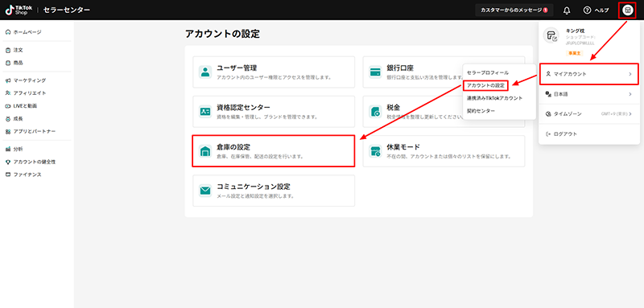Click the 税金 card title
This screenshot has height=308, width=644.
pyautogui.click(x=394, y=108)
